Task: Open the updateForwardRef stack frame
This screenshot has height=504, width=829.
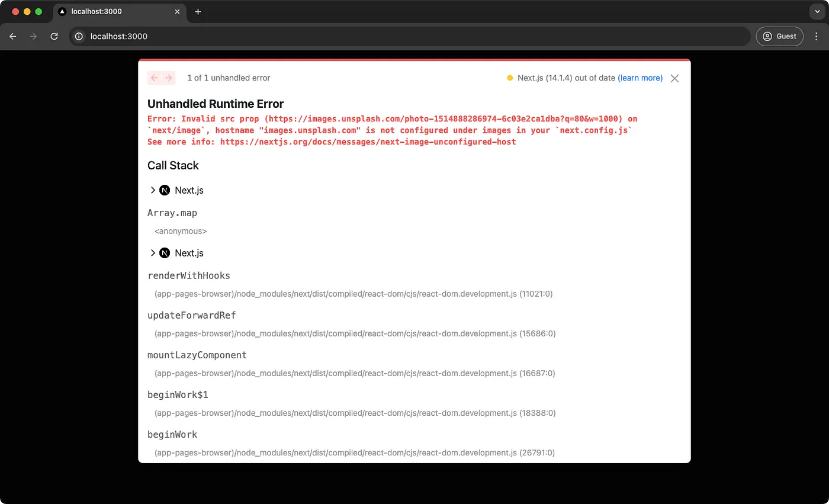Action: (x=192, y=315)
